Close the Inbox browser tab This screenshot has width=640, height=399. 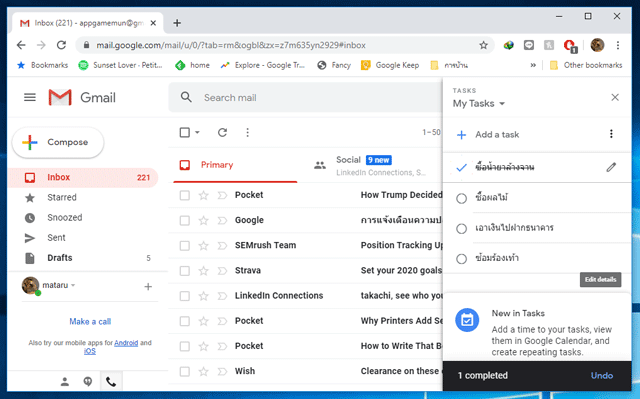point(153,23)
